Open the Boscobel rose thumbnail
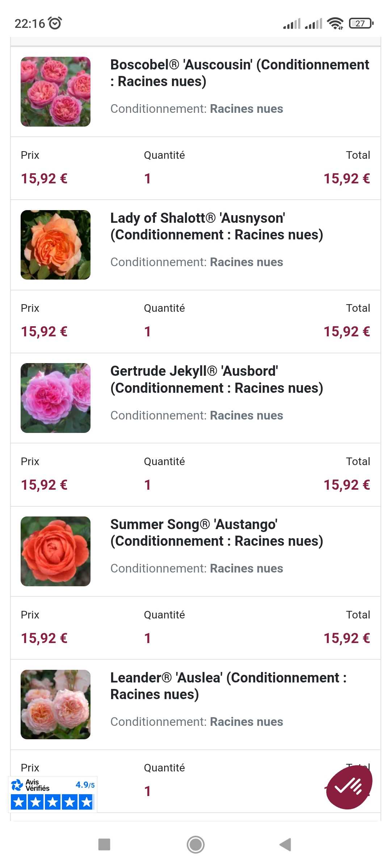Screen dimensions: 391x868 [x=55, y=92]
